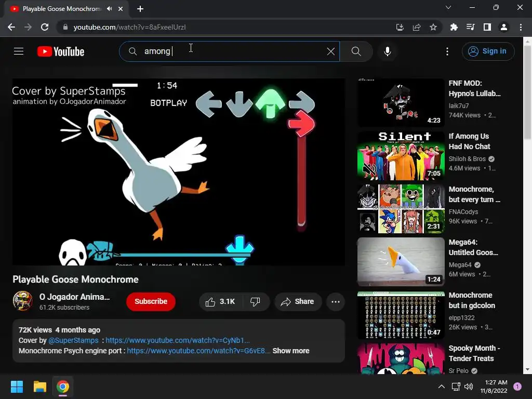Focus the search field containing 'among'
The width and height of the screenshot is (532, 399).
pyautogui.click(x=229, y=51)
